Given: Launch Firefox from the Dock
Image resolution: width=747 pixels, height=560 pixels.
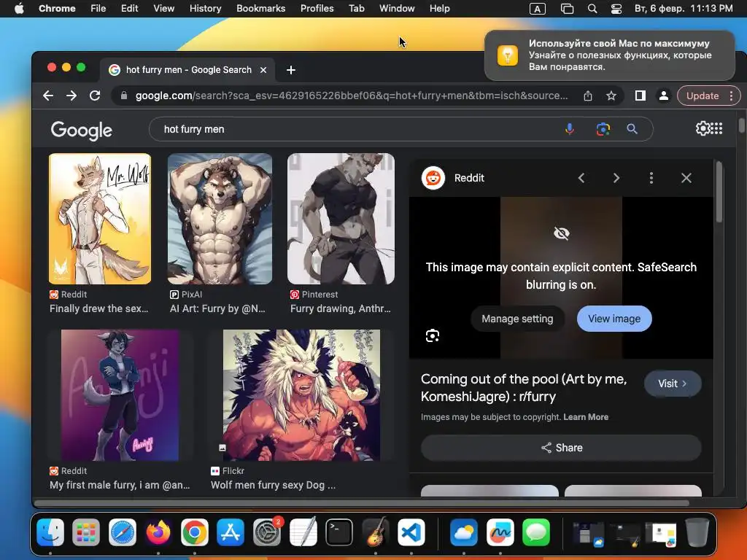Looking at the screenshot, I should tap(158, 532).
